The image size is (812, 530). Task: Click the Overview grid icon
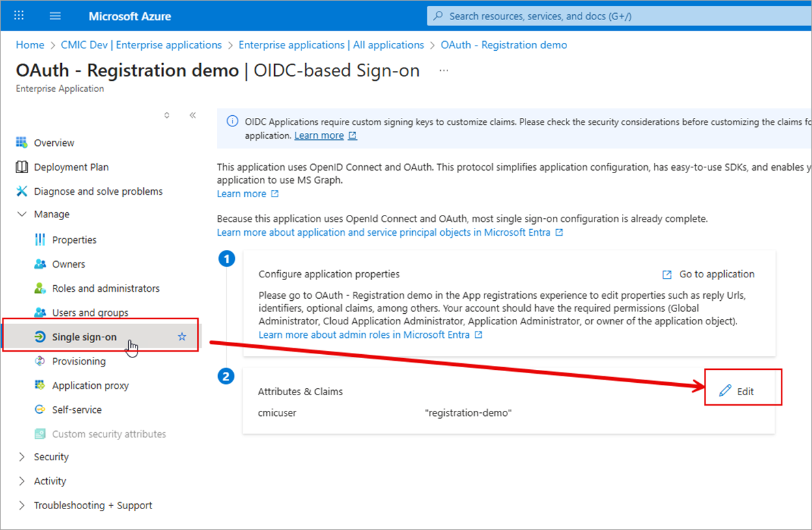pyautogui.click(x=21, y=143)
